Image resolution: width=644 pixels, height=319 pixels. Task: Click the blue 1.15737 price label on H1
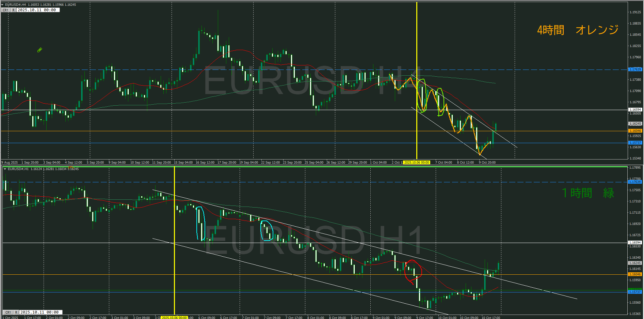click(635, 292)
